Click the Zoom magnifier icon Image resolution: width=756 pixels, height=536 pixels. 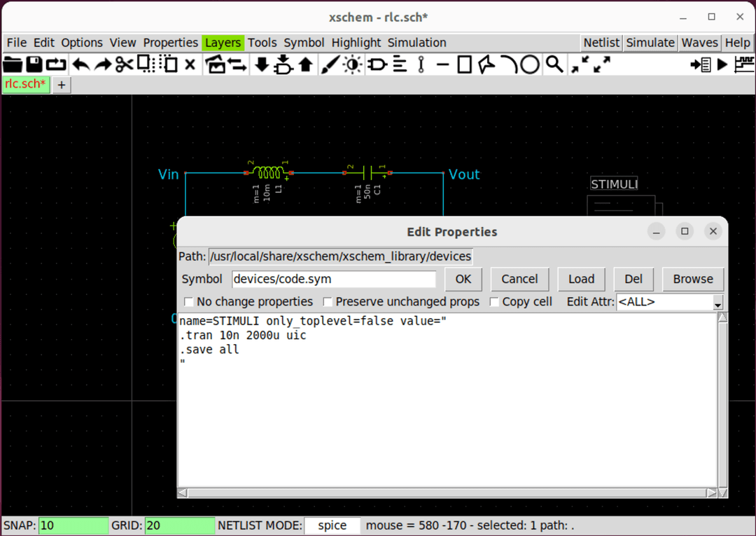(554, 65)
